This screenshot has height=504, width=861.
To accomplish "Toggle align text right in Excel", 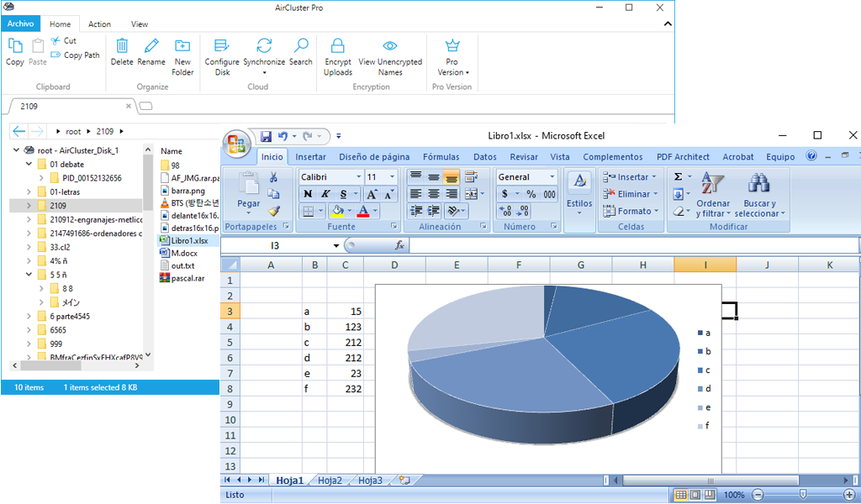I will click(x=451, y=194).
